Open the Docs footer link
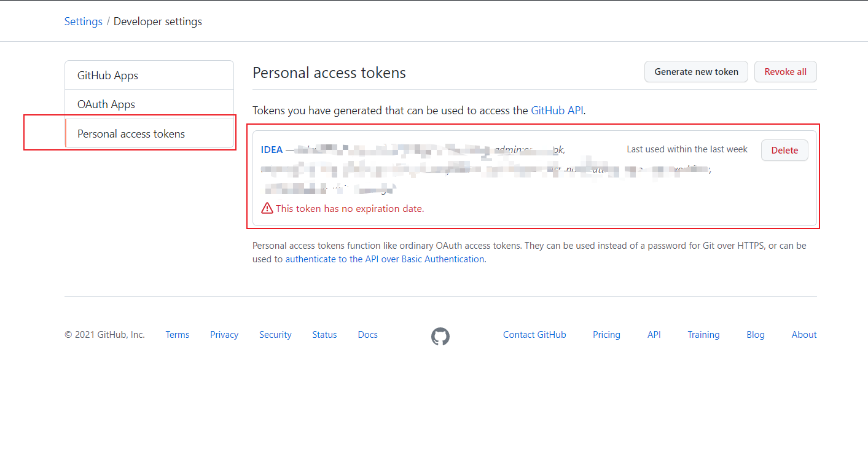The height and width of the screenshot is (457, 868). pyautogui.click(x=368, y=335)
